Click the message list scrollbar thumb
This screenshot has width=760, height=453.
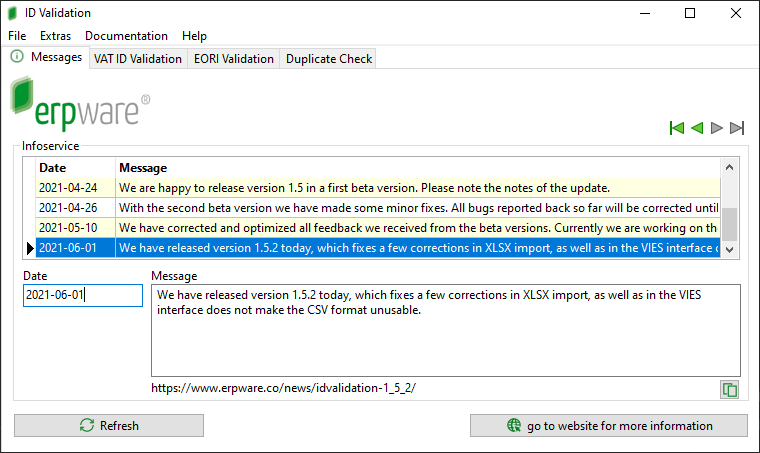point(729,224)
